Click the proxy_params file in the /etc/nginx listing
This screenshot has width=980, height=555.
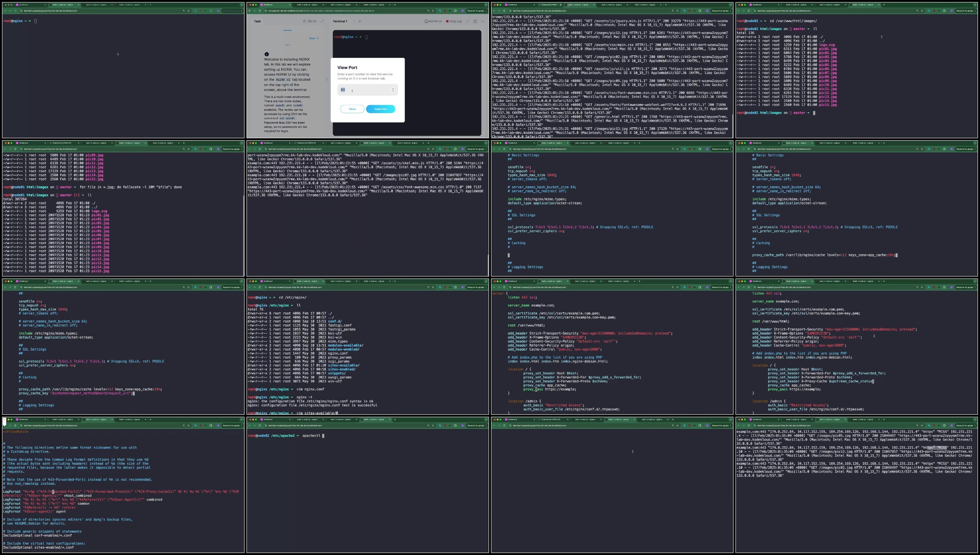click(340, 357)
